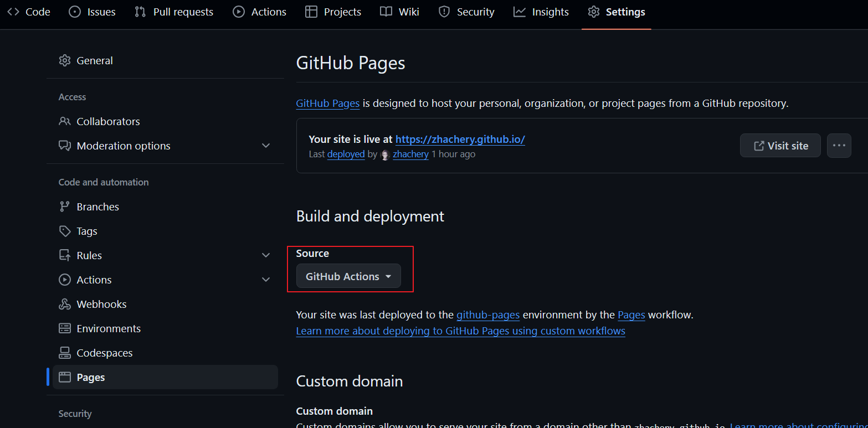The width and height of the screenshot is (868, 428).
Task: Open Codespaces via its sidebar icon
Action: (x=65, y=352)
